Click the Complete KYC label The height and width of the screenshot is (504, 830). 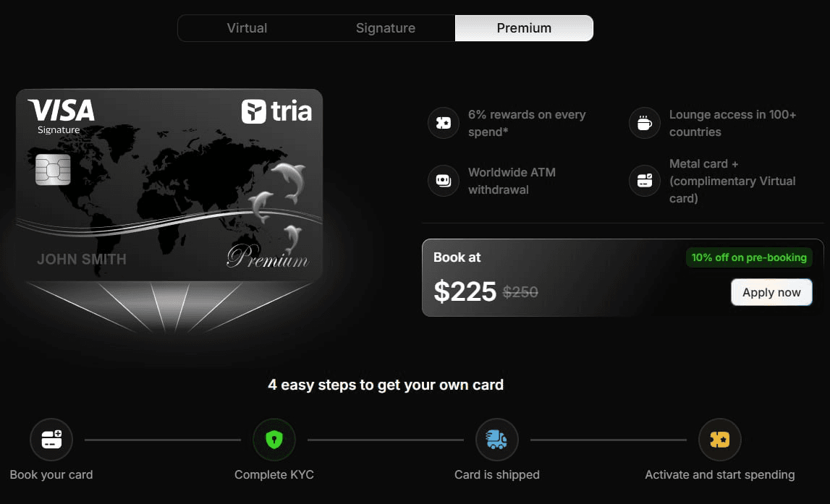[x=274, y=475]
